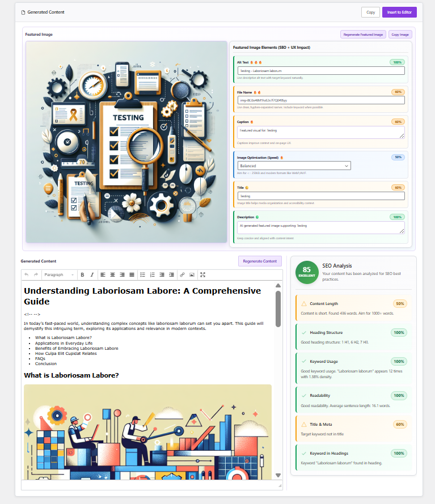Image resolution: width=435 pixels, height=504 pixels.
Task: Click the Increase indent icon
Action: (x=172, y=275)
